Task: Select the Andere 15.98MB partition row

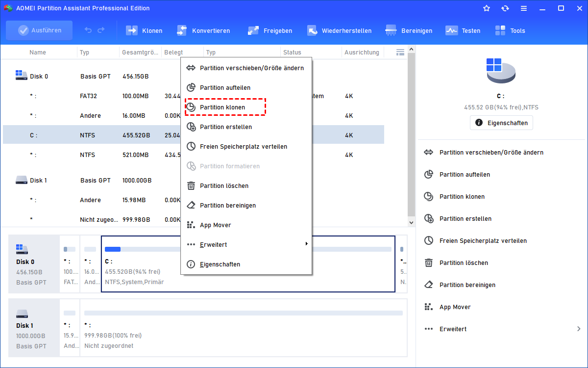Action: tap(194, 200)
